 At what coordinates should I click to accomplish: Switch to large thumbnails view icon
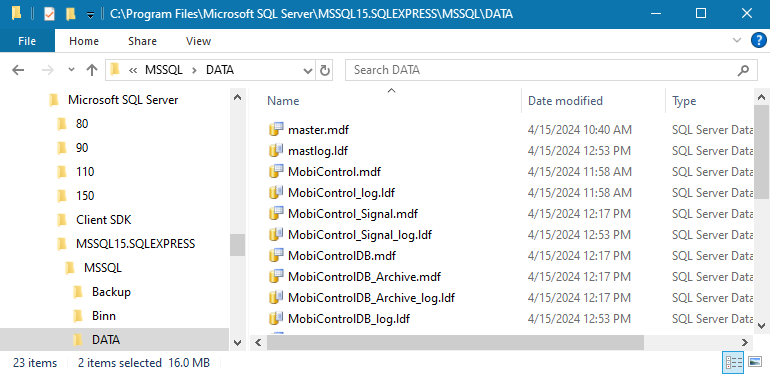pyautogui.click(x=755, y=362)
